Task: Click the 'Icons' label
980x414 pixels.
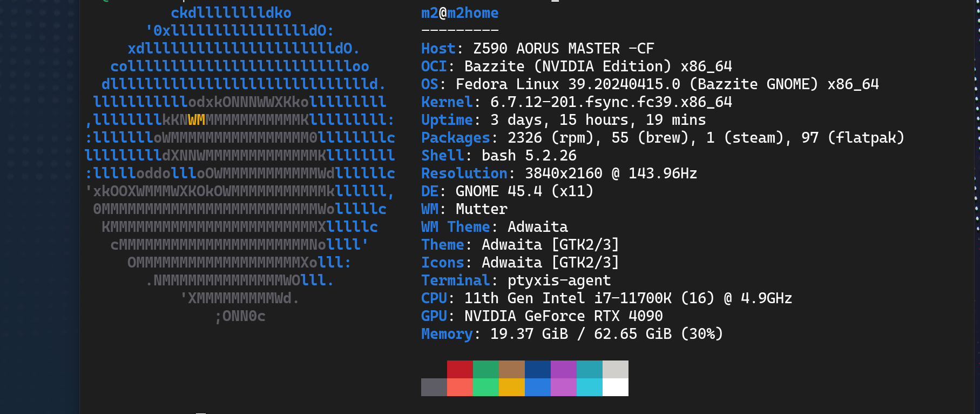Action: click(443, 263)
